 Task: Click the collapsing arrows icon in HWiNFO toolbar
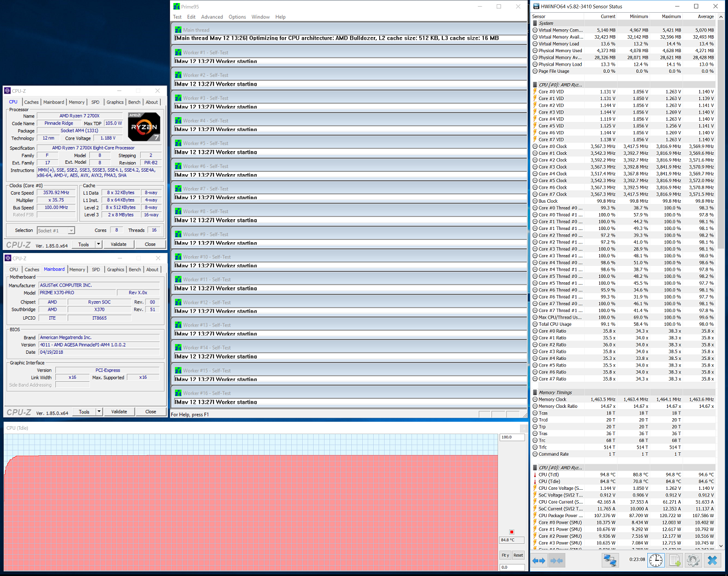(x=556, y=560)
